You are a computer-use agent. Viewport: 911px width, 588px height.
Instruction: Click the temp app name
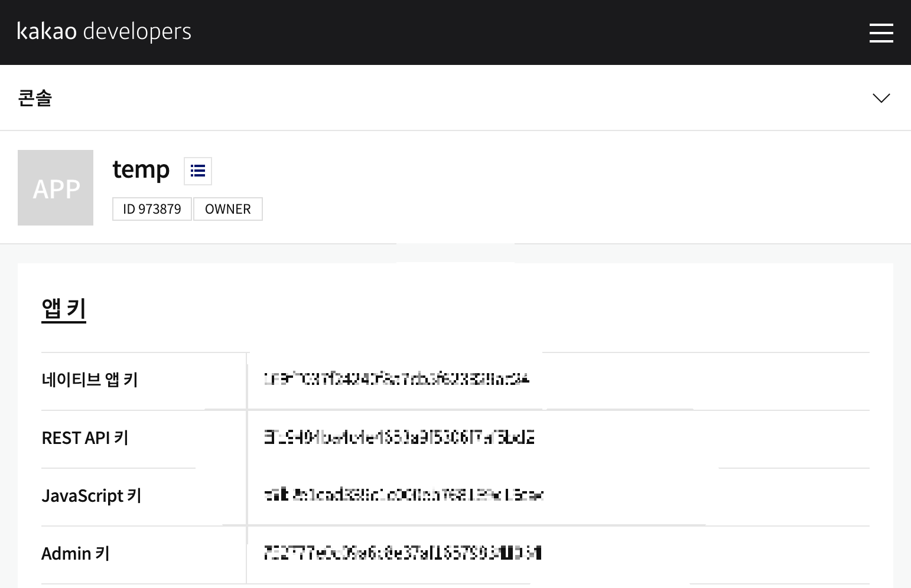click(141, 170)
